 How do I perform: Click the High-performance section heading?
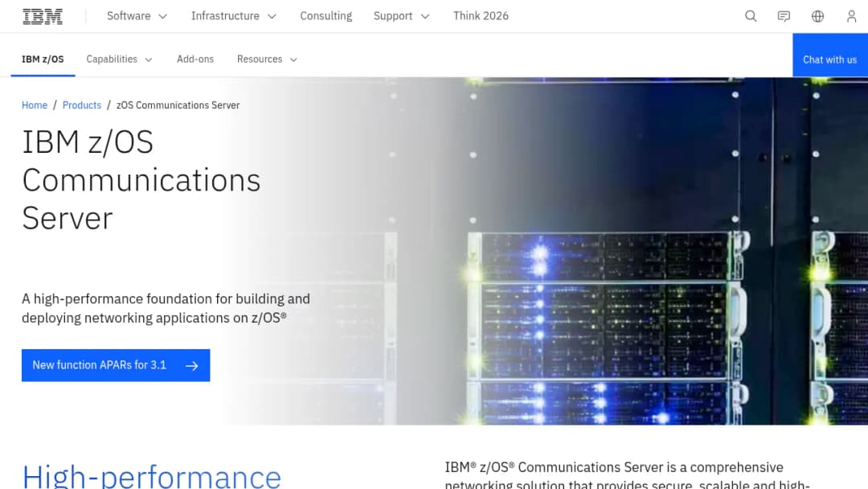[x=152, y=476]
